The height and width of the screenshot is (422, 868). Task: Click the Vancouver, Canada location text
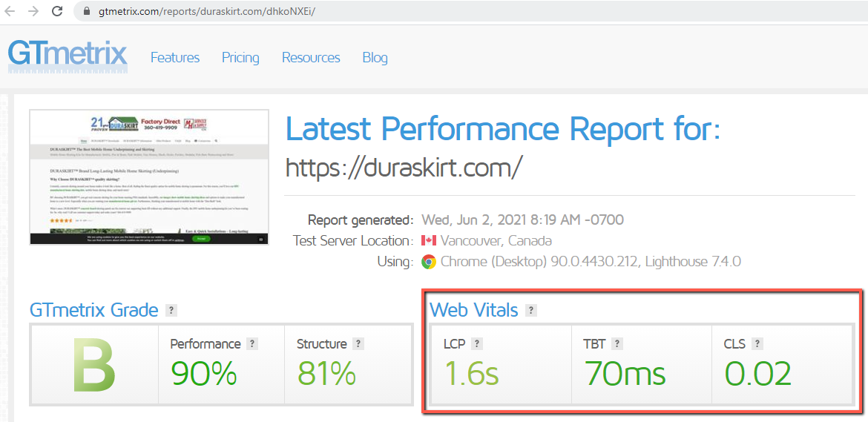point(496,241)
